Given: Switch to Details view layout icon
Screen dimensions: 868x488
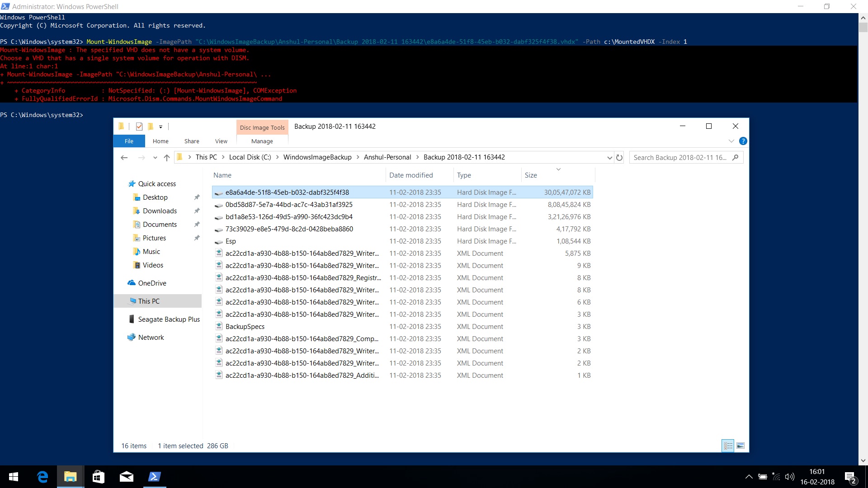Looking at the screenshot, I should (728, 446).
